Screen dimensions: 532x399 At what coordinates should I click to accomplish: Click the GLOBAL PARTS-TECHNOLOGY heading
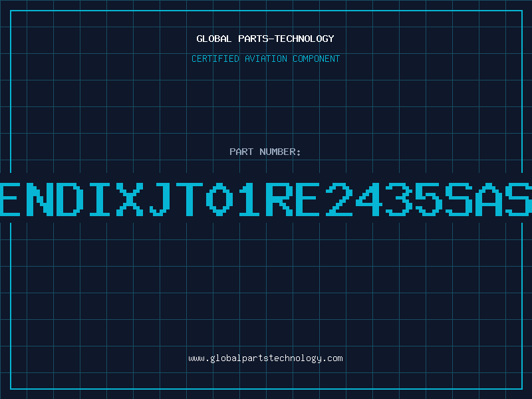(x=265, y=39)
